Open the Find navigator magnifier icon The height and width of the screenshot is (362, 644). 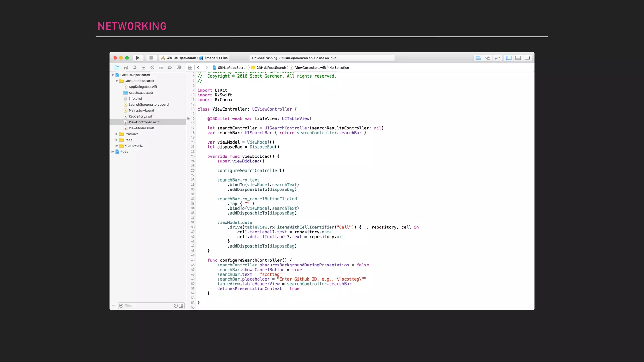coord(135,68)
